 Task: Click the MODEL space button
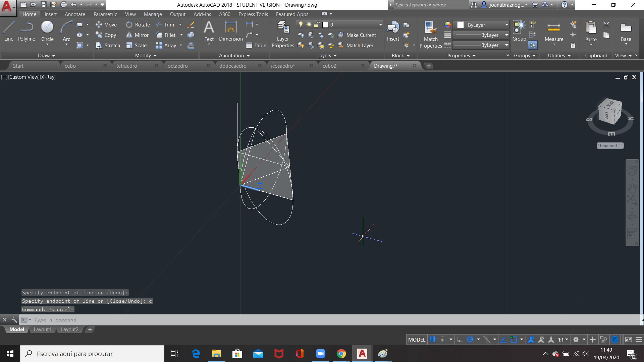pos(417,340)
